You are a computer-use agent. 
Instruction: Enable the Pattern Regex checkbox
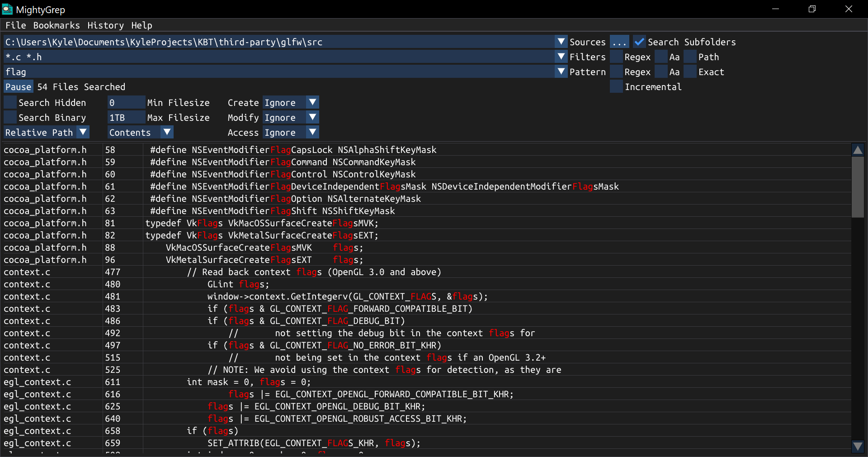pyautogui.click(x=616, y=72)
